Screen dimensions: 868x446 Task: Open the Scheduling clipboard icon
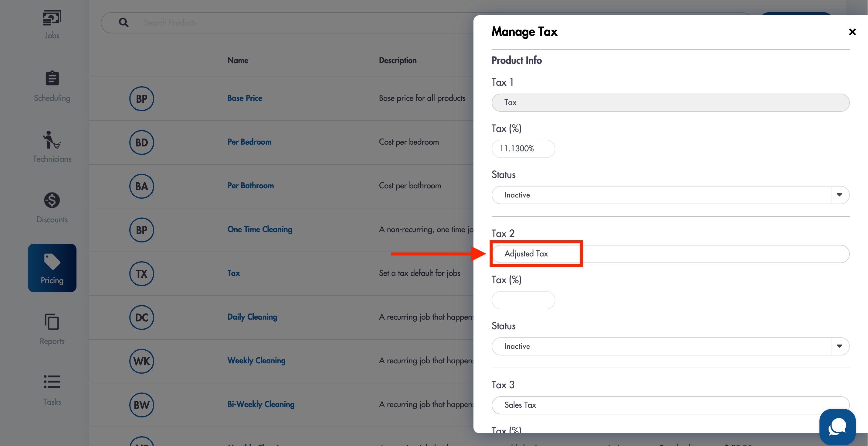point(52,78)
